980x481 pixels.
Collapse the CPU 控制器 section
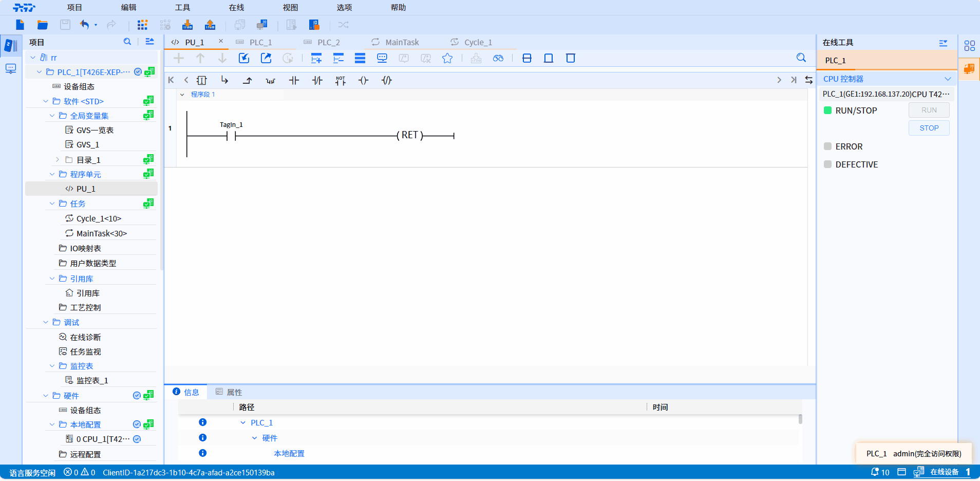click(948, 79)
